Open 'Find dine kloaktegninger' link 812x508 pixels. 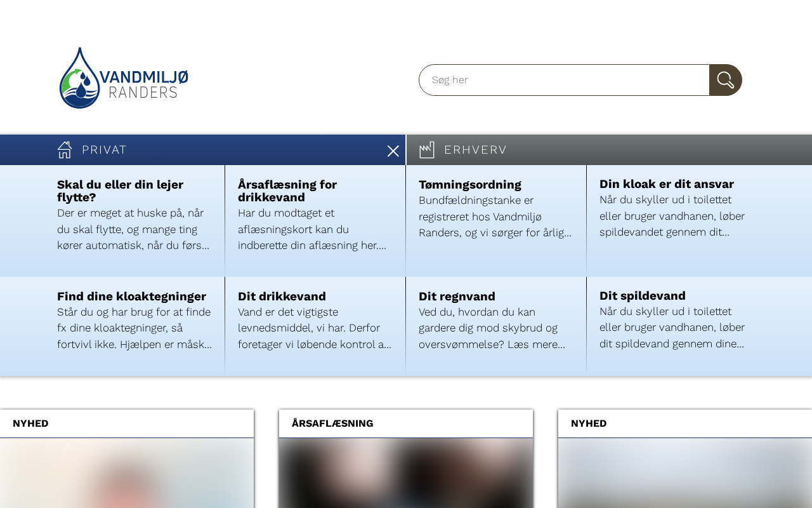click(131, 297)
